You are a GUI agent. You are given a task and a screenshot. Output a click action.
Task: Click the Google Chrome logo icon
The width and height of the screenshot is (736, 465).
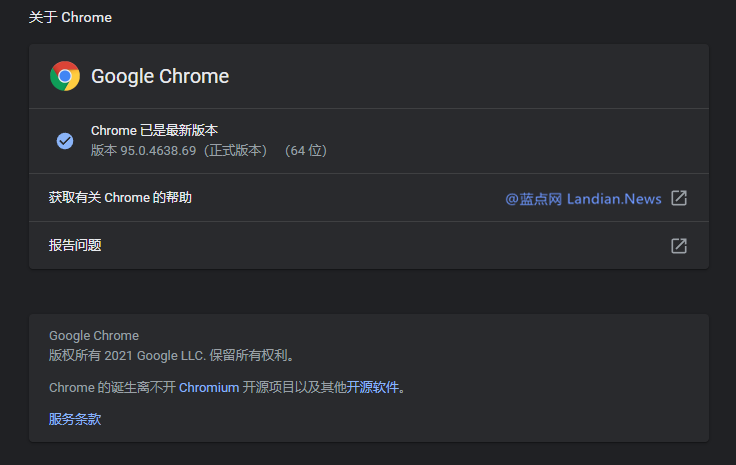click(x=65, y=76)
